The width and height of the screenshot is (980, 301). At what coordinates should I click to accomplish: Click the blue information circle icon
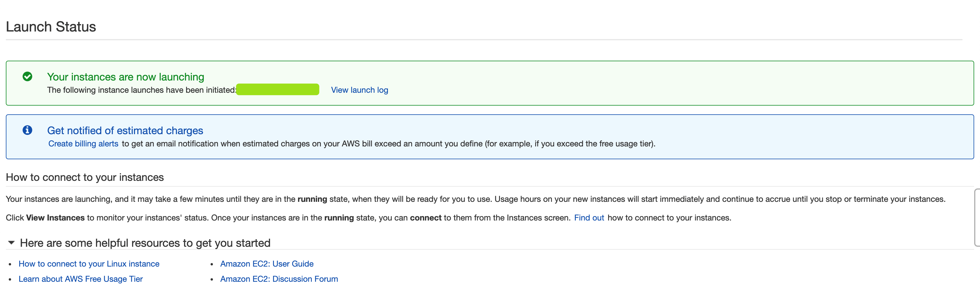coord(27,130)
